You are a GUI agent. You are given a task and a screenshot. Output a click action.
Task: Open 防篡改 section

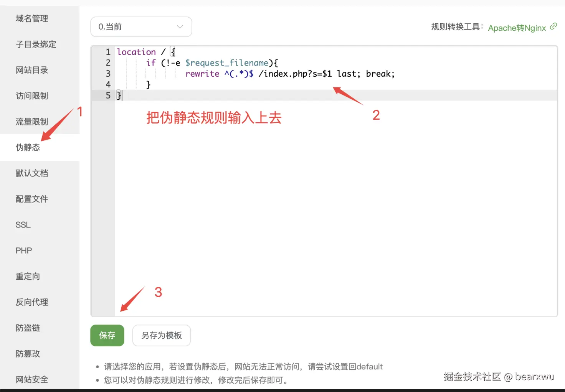click(x=28, y=354)
